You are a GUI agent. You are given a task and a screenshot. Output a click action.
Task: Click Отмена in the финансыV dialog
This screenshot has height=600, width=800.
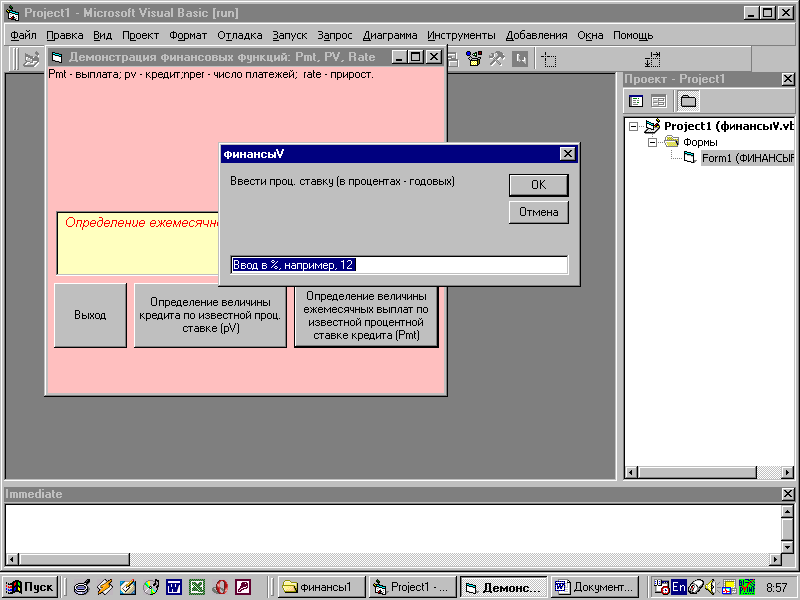(x=538, y=212)
